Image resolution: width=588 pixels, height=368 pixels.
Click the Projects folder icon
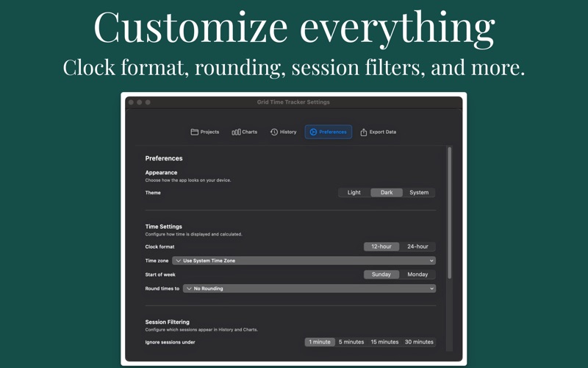click(x=194, y=132)
